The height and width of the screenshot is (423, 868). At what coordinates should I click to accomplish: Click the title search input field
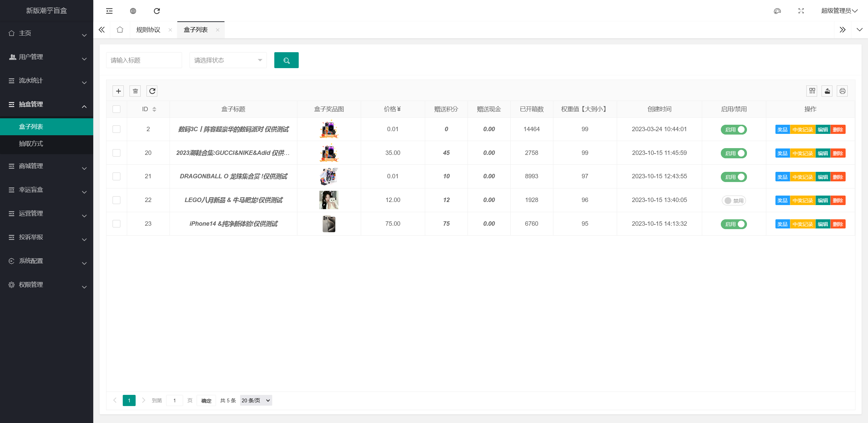(144, 60)
